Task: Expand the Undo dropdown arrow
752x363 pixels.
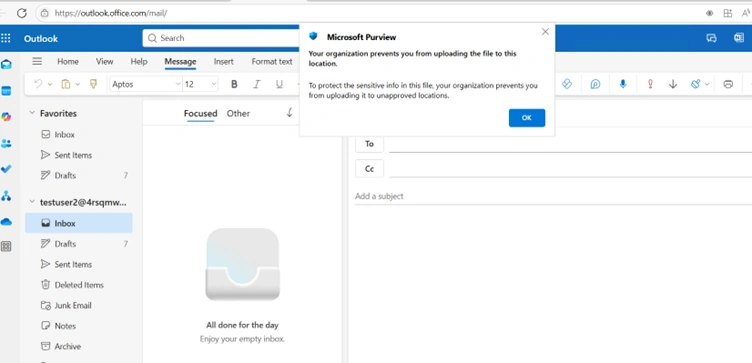Action: 50,84
